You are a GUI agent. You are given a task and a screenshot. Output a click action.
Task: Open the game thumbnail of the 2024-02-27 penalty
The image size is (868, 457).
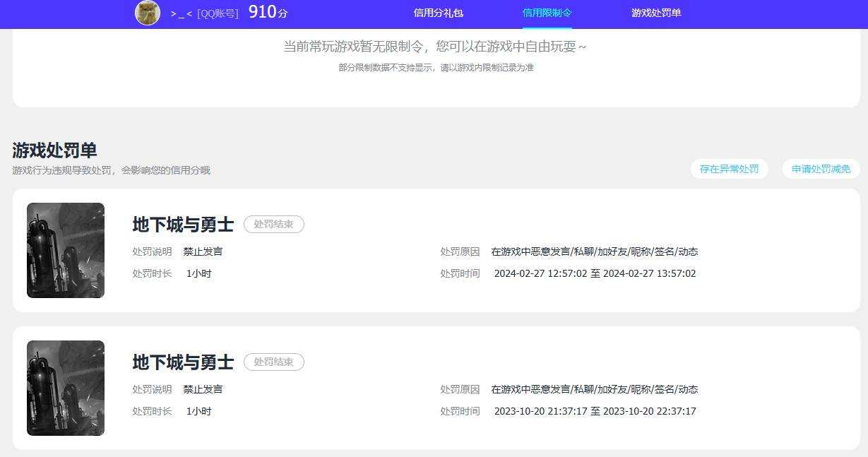66,250
